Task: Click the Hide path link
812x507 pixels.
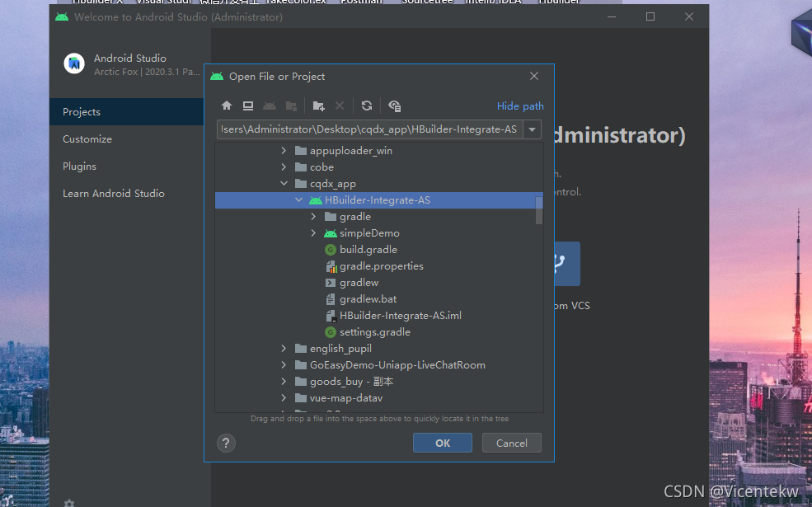Action: point(520,106)
